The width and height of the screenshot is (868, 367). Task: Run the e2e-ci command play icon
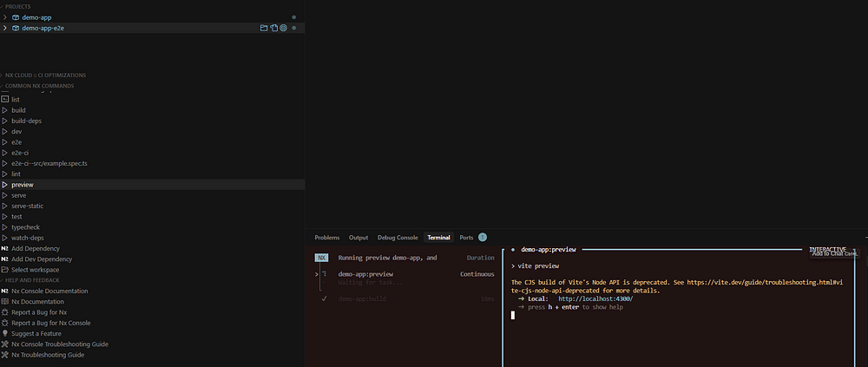coord(5,153)
